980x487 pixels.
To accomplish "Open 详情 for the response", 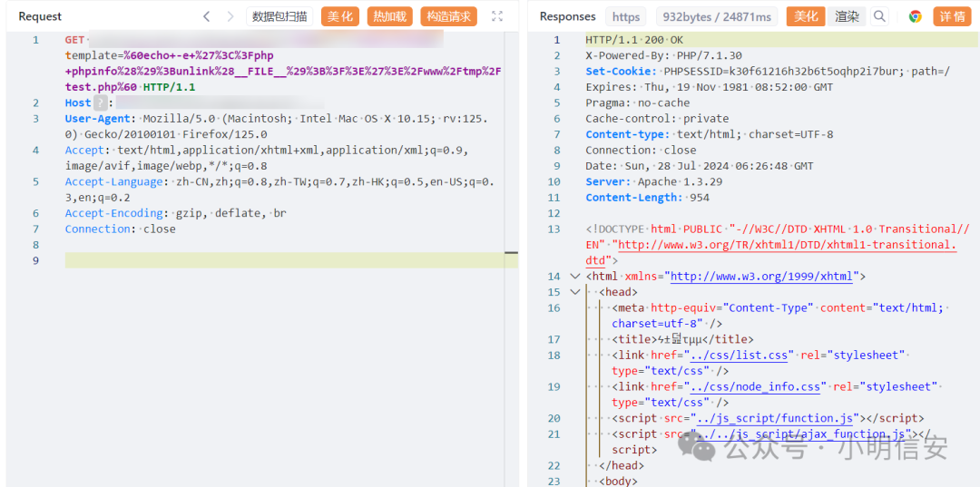I will coord(953,17).
